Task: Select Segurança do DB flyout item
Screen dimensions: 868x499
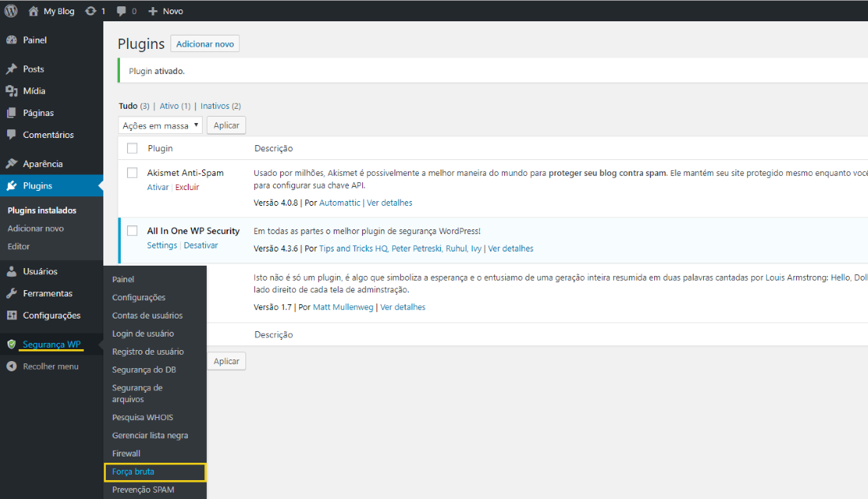Action: (144, 370)
